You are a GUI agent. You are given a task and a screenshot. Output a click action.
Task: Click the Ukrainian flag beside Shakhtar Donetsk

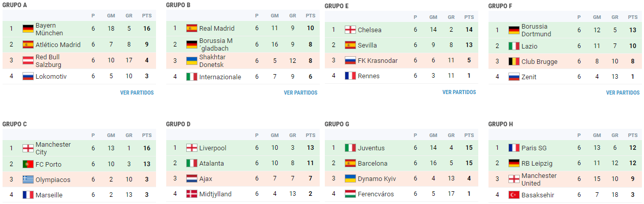coord(192,61)
